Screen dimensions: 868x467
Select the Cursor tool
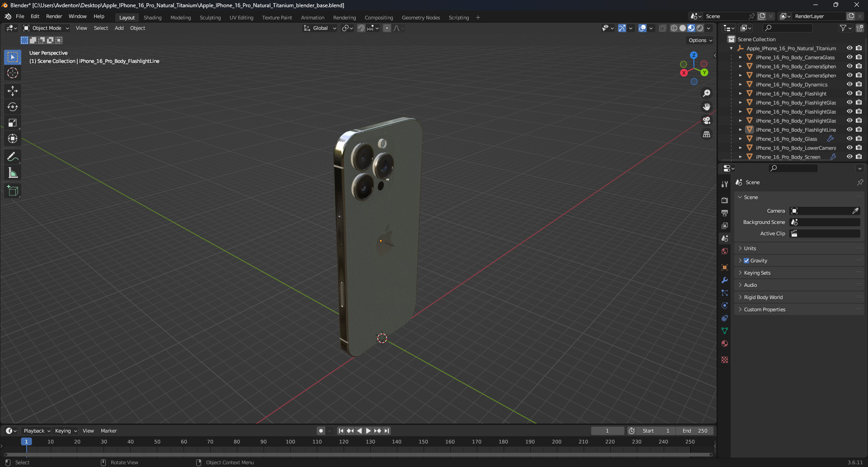tap(13, 73)
